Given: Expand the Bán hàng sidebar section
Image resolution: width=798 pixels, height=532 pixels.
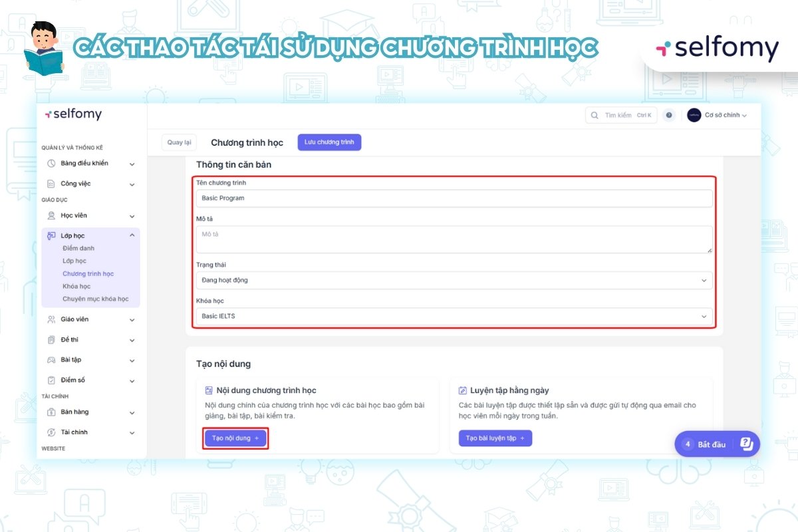Looking at the screenshot, I should [132, 412].
